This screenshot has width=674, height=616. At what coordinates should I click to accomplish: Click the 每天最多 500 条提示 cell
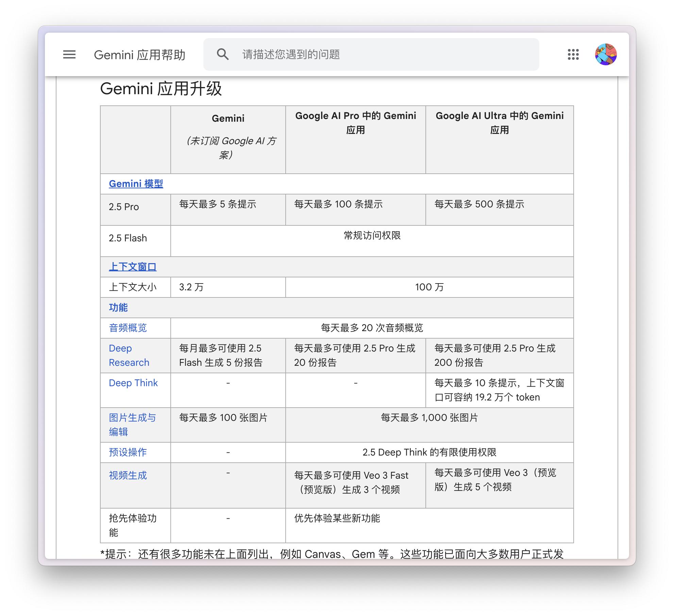pyautogui.click(x=479, y=204)
